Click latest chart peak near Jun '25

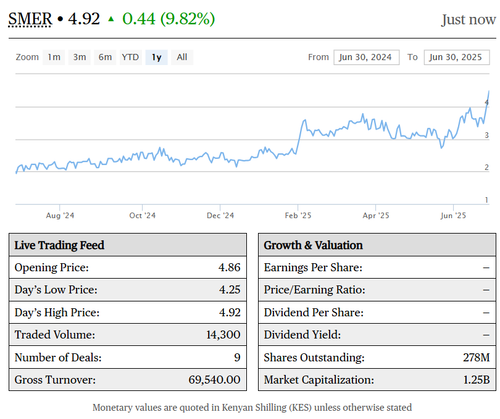[489, 91]
